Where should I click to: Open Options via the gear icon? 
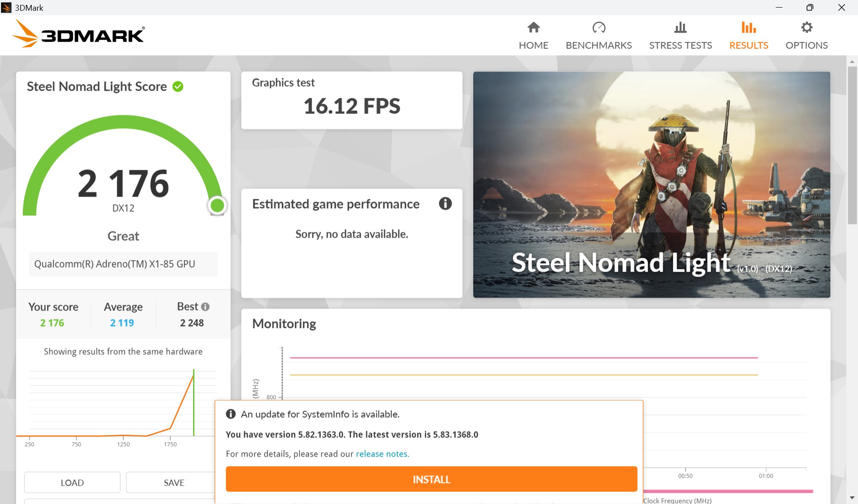coord(807,28)
